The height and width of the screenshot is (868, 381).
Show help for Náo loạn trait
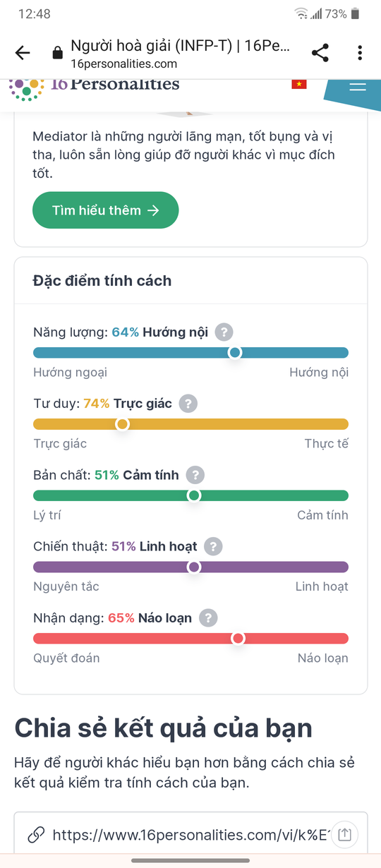pos(207,618)
